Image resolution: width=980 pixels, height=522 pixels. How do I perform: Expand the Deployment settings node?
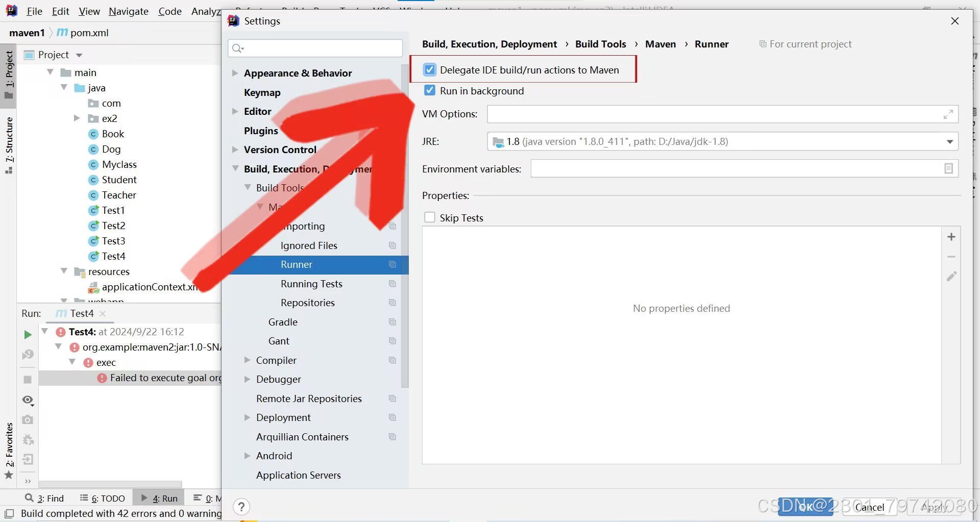[247, 417]
